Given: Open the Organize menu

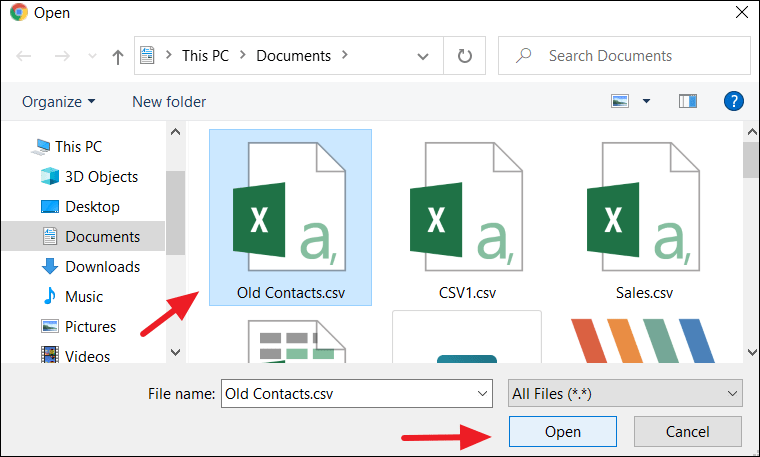Looking at the screenshot, I should pos(58,102).
